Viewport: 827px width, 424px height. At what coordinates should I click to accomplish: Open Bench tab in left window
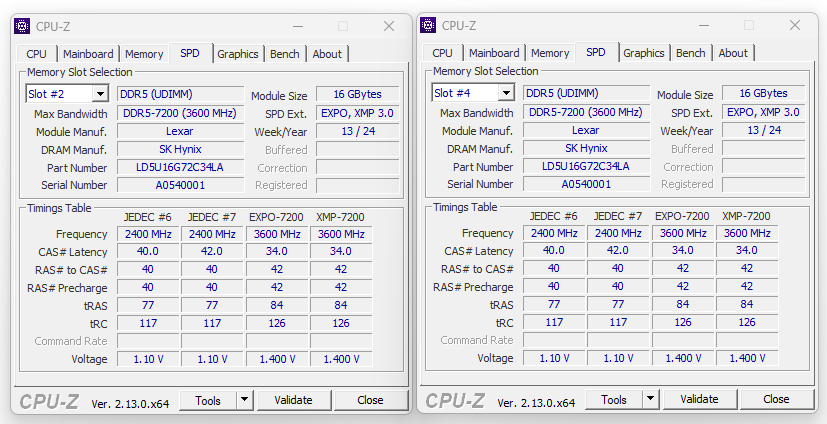[x=285, y=54]
